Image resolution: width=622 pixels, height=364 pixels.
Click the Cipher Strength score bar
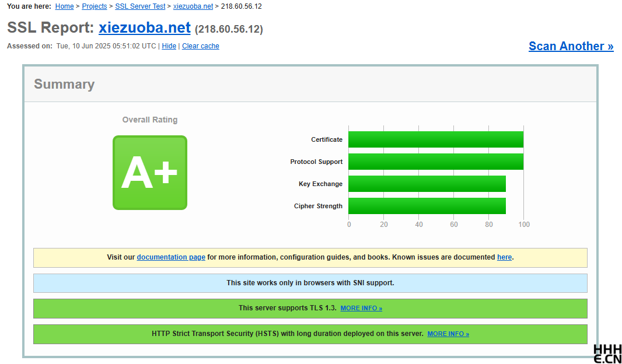(427, 206)
